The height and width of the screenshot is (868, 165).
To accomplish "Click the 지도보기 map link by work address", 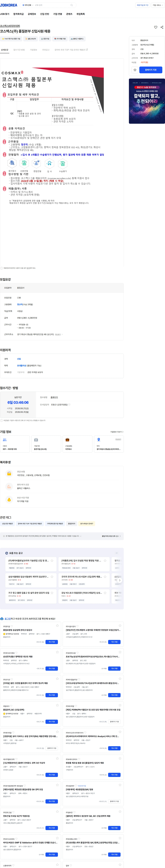I will [59, 335].
